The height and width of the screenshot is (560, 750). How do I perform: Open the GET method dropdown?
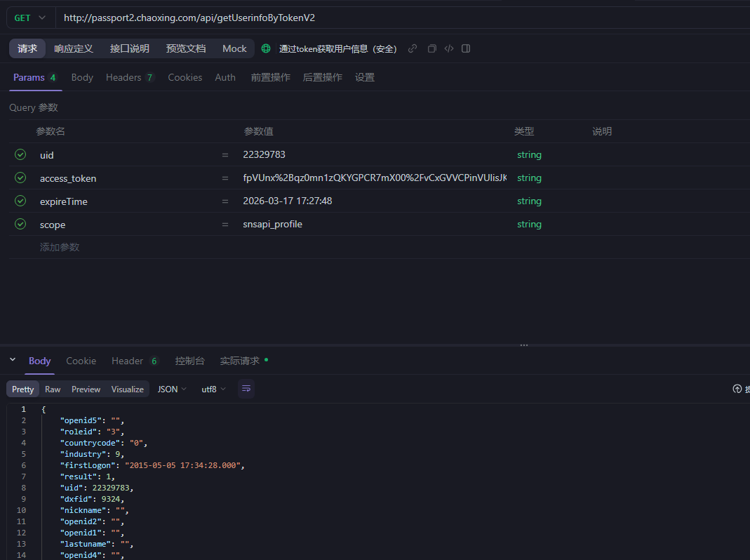[30, 18]
